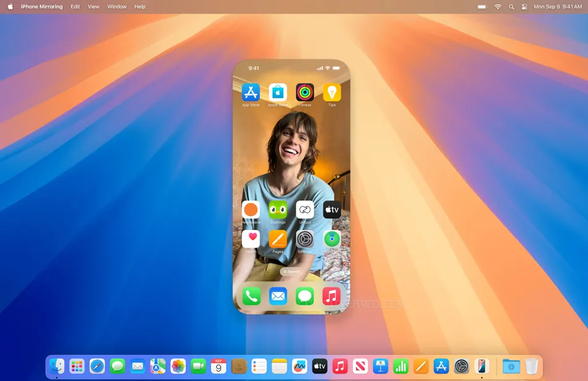Open the Headspace app on iPhone
This screenshot has width=588, height=381.
click(251, 210)
